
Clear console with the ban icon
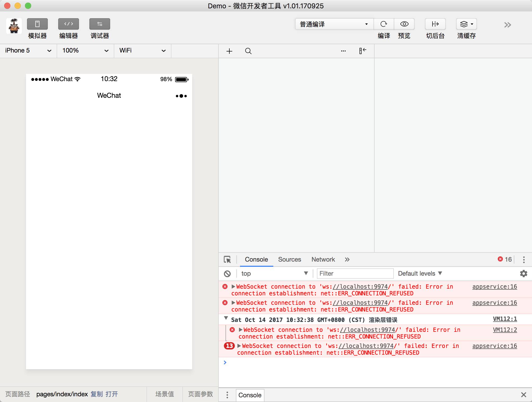point(227,274)
